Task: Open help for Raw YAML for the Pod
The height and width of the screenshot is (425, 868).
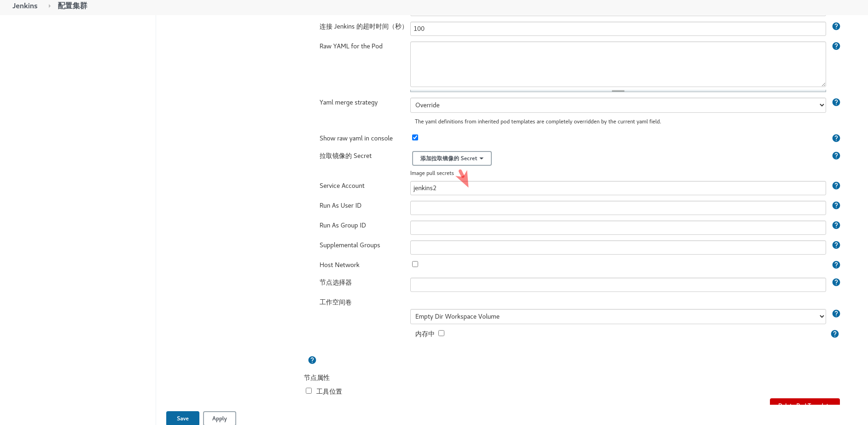Action: [836, 46]
